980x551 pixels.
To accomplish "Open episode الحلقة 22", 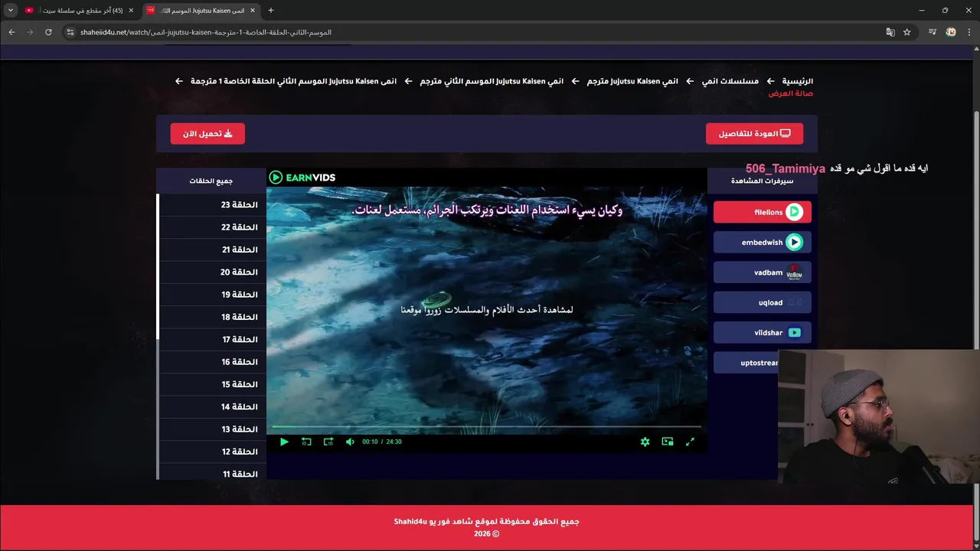I will point(211,227).
